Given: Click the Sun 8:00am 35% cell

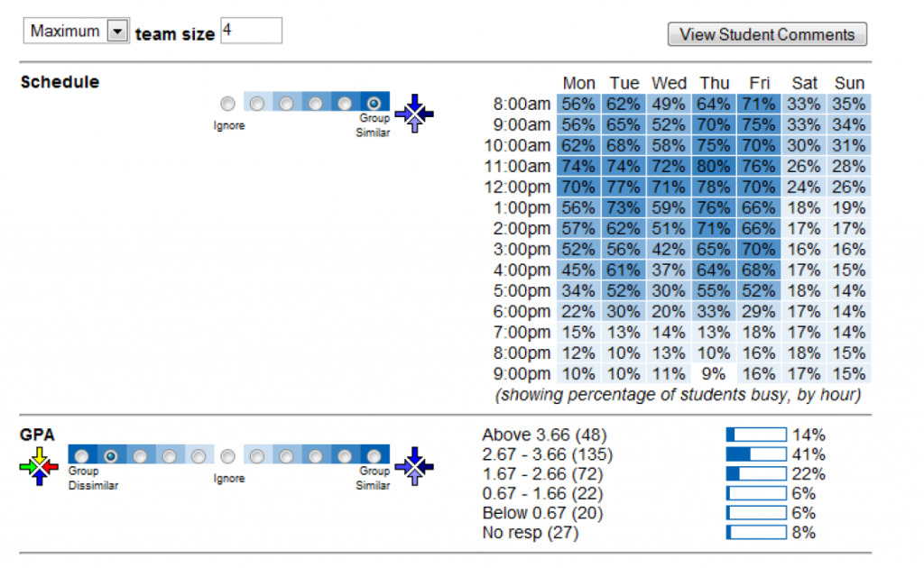Looking at the screenshot, I should coord(848,105).
